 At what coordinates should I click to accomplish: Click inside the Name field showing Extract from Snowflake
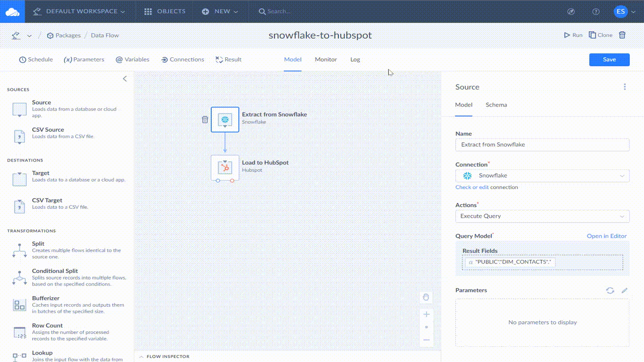point(542,144)
